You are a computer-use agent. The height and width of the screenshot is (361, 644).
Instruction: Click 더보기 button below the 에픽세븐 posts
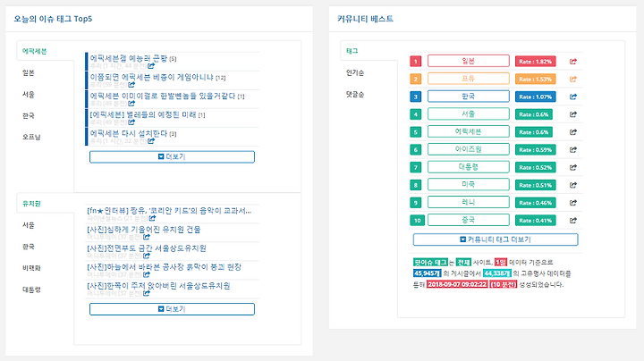point(172,156)
